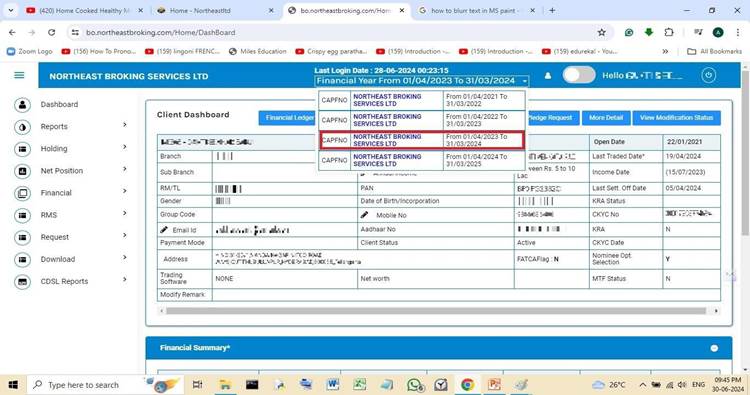The height and width of the screenshot is (395, 750).
Task: Click the Financial sidebar icon
Action: 22,193
